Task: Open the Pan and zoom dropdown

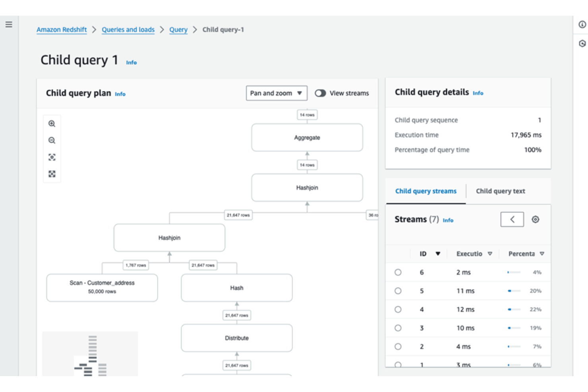Action: tap(277, 93)
